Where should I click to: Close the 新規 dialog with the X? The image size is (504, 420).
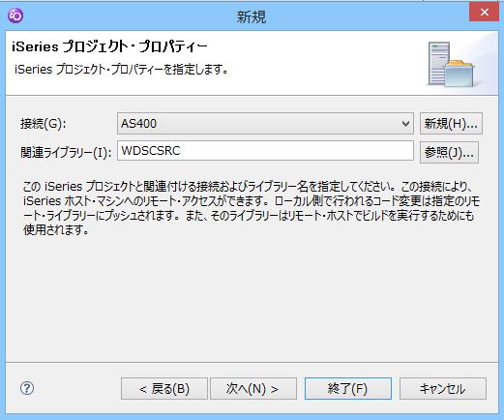point(484,13)
